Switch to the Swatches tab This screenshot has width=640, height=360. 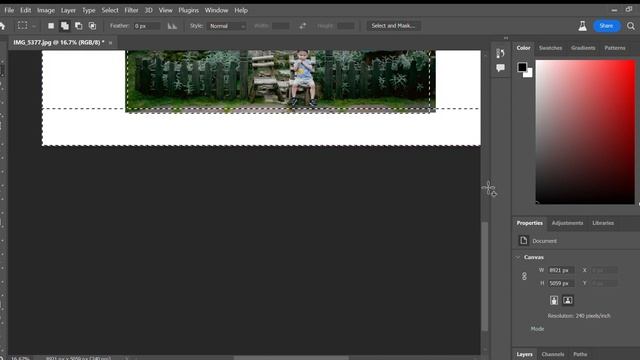550,48
